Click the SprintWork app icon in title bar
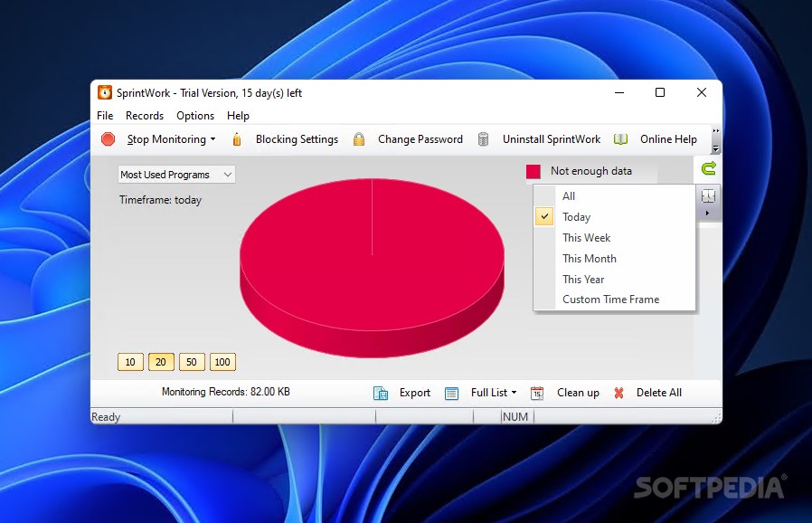Screen dimensions: 812x523 click(x=105, y=93)
